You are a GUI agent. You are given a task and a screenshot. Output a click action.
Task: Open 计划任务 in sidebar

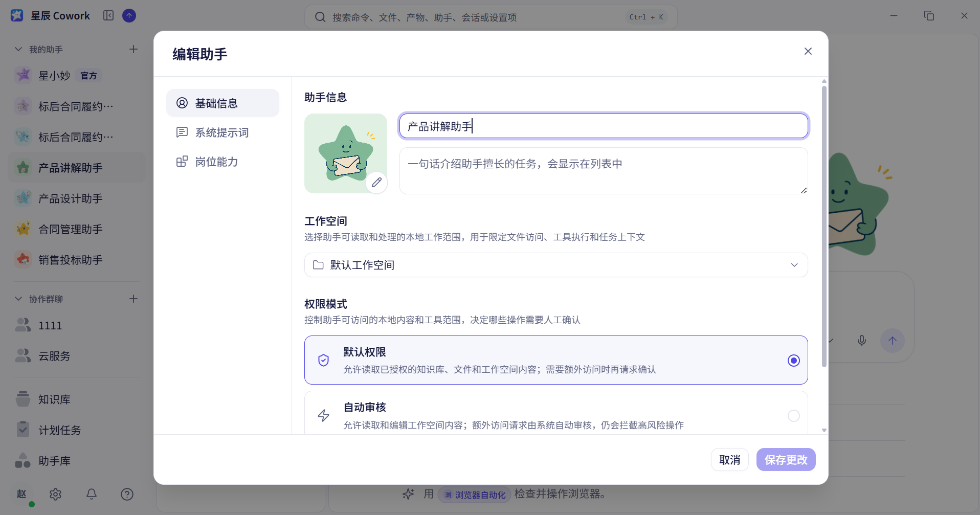(77, 430)
